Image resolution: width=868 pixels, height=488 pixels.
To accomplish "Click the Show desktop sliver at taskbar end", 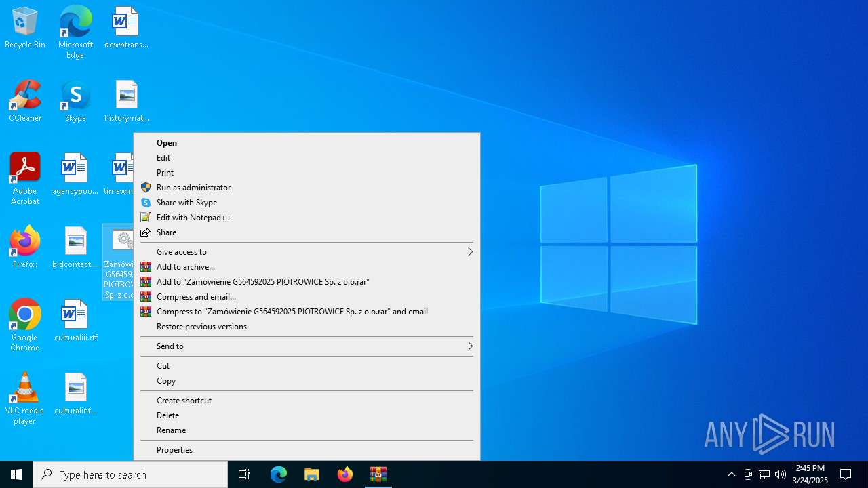I will point(866,474).
